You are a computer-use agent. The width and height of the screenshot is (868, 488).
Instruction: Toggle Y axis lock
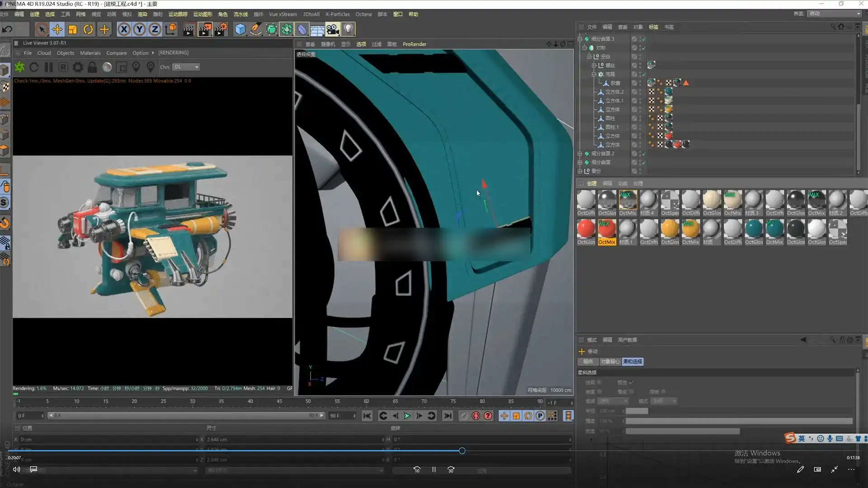(140, 30)
